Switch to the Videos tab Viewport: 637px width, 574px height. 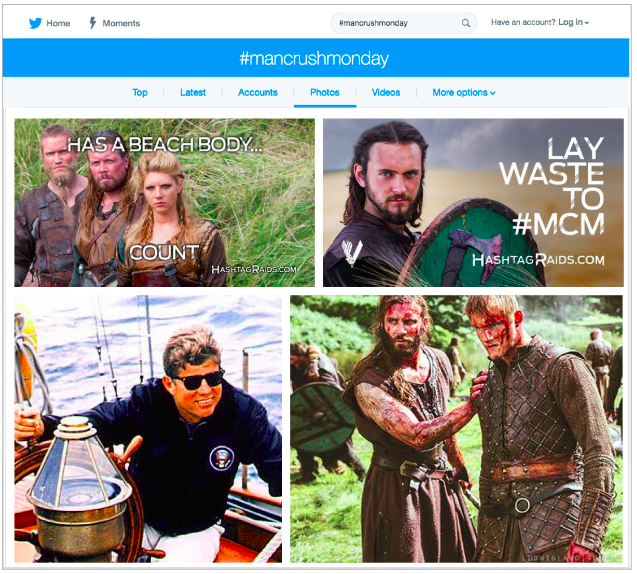(x=386, y=93)
